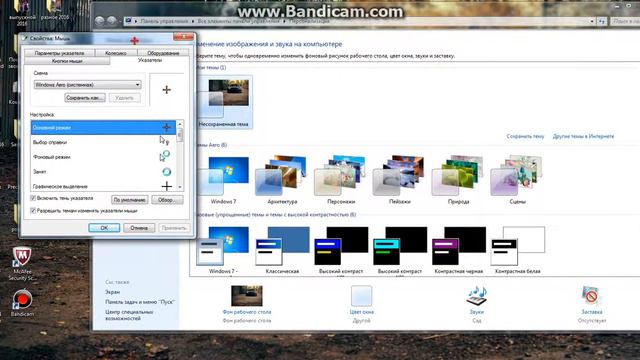Select the Windows 7 Aero theme
This screenshot has width=640, height=360.
[223, 180]
